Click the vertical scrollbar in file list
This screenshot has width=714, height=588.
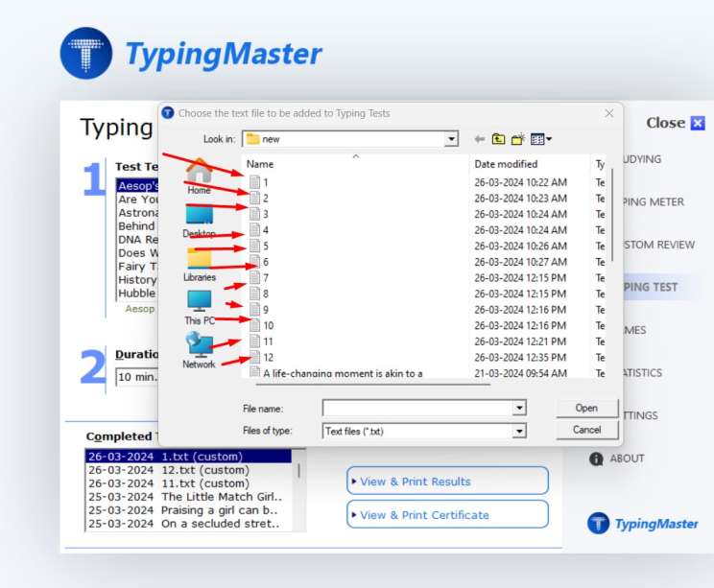pyautogui.click(x=612, y=215)
